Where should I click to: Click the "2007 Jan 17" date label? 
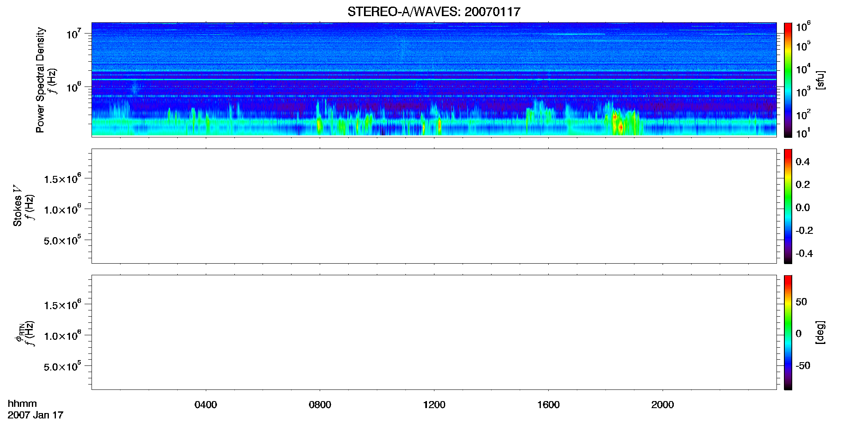point(36,415)
